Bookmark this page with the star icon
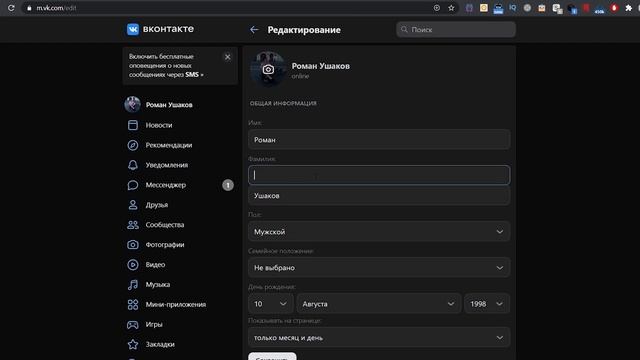 coord(451,8)
